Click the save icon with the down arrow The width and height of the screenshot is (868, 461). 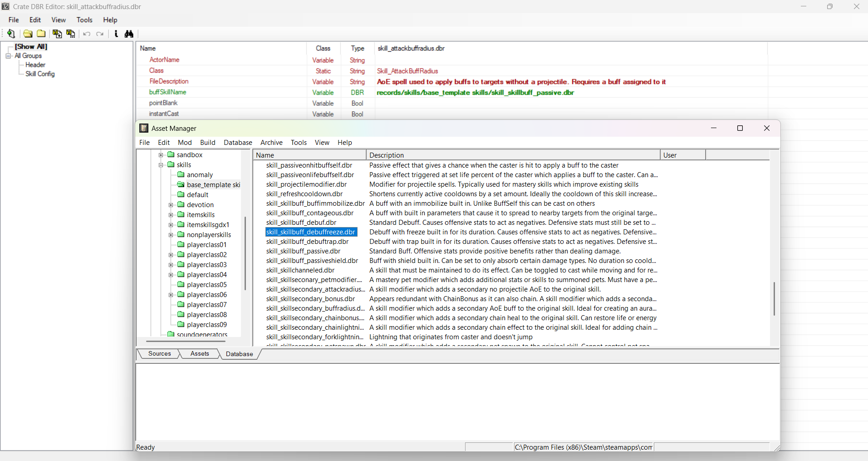pos(57,34)
